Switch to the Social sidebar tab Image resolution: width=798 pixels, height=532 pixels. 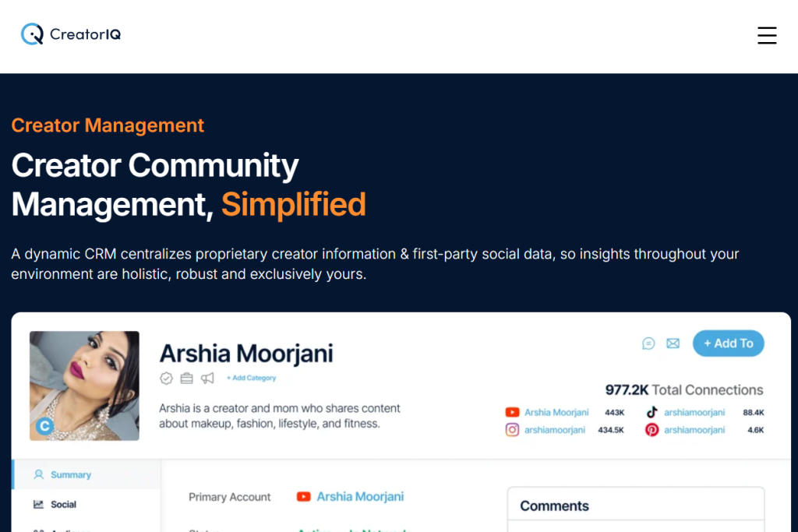(x=63, y=504)
